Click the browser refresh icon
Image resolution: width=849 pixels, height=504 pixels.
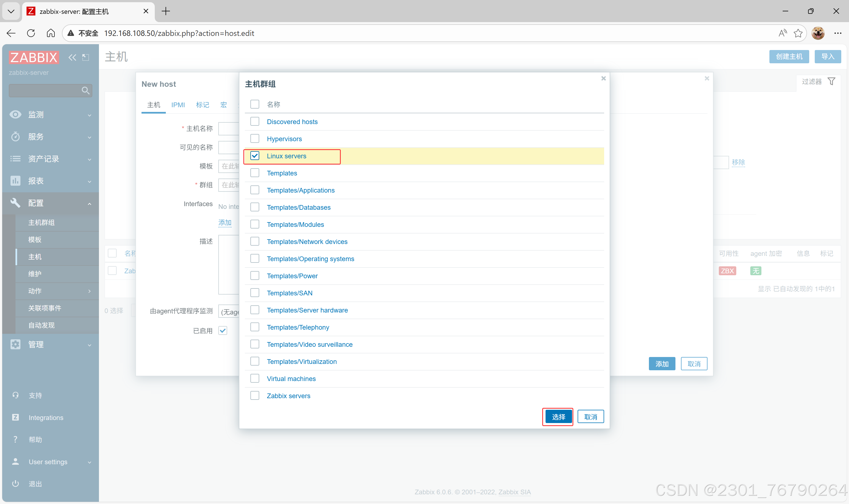31,33
